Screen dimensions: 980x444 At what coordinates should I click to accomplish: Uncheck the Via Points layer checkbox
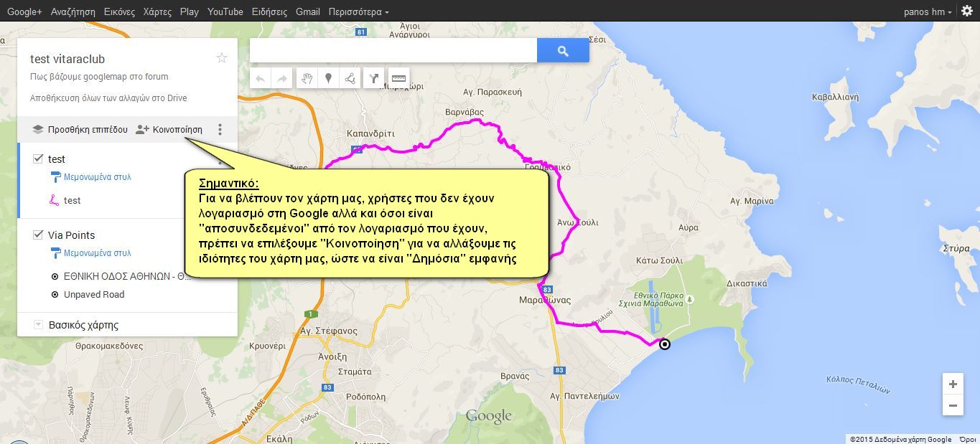38,235
